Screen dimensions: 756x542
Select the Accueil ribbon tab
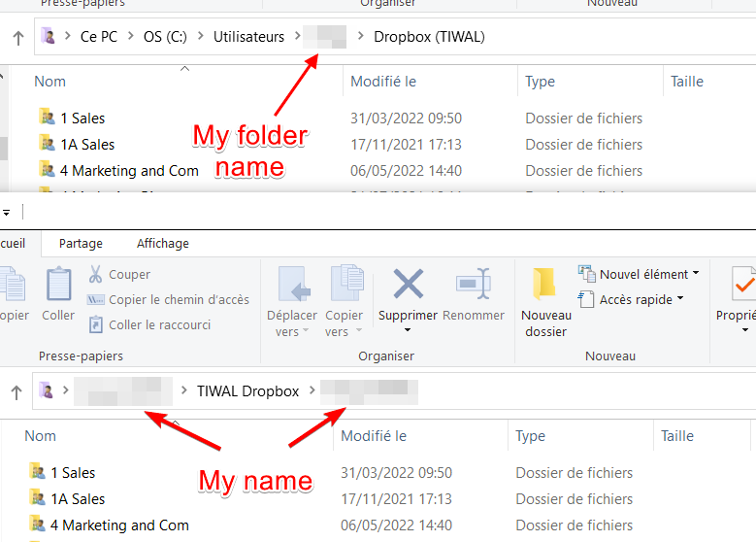click(x=13, y=243)
